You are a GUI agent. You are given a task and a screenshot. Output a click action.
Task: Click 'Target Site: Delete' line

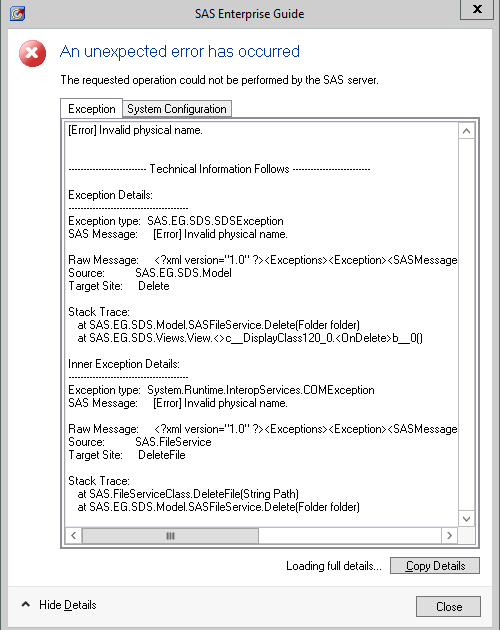click(119, 286)
